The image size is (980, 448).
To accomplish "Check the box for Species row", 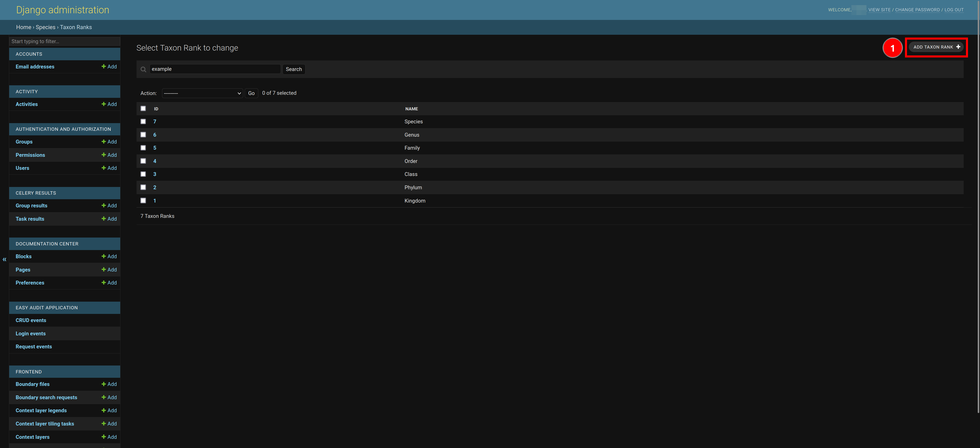I will 143,121.
